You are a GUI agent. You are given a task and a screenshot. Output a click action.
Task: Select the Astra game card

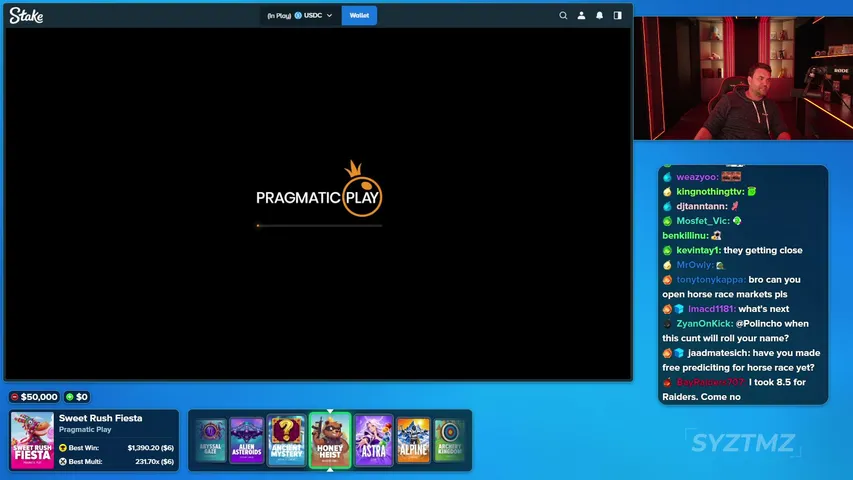click(x=373, y=440)
